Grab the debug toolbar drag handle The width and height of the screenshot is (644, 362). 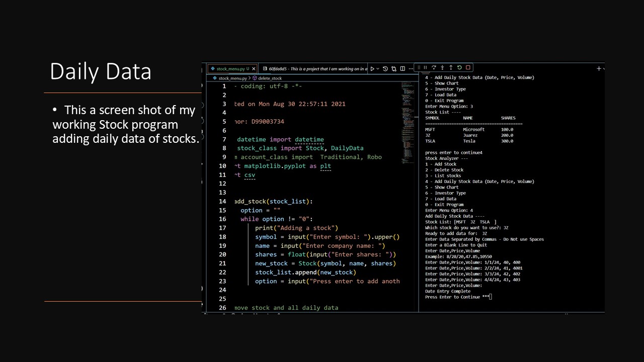419,67
